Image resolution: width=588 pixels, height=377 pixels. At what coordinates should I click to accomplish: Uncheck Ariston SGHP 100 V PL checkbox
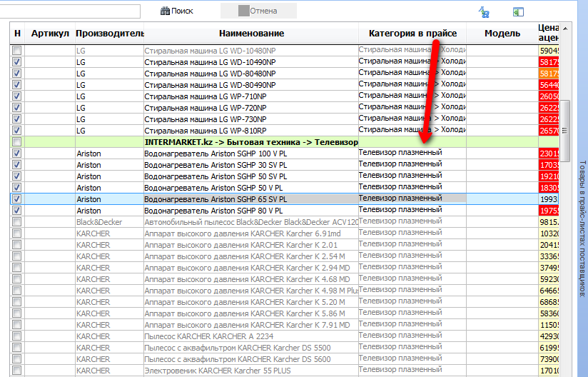coord(17,153)
